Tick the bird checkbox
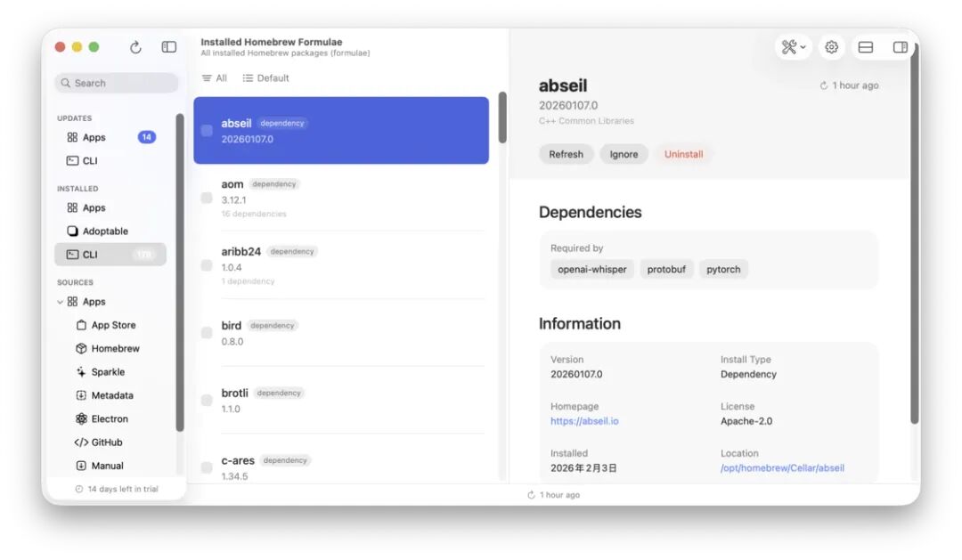 pos(207,333)
